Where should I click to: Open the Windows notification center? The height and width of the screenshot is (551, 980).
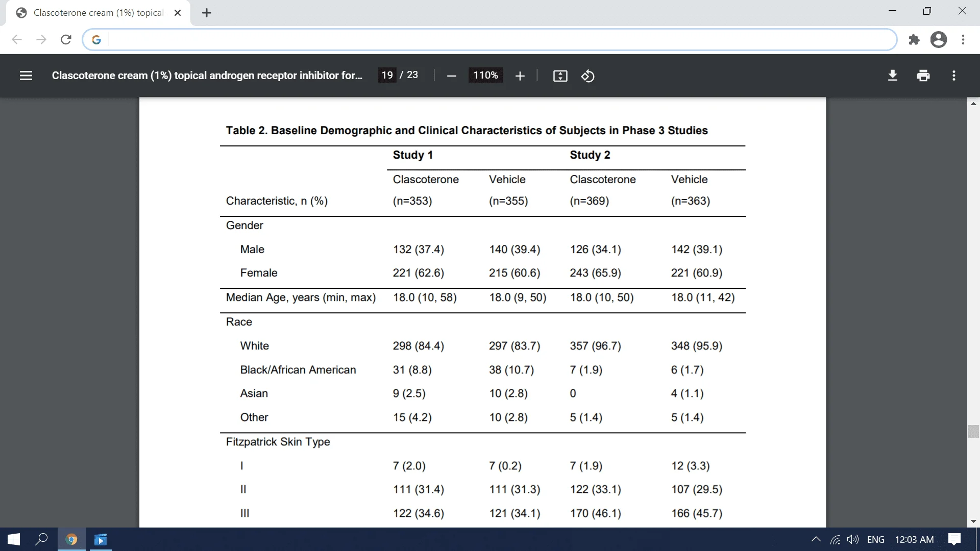pos(954,539)
